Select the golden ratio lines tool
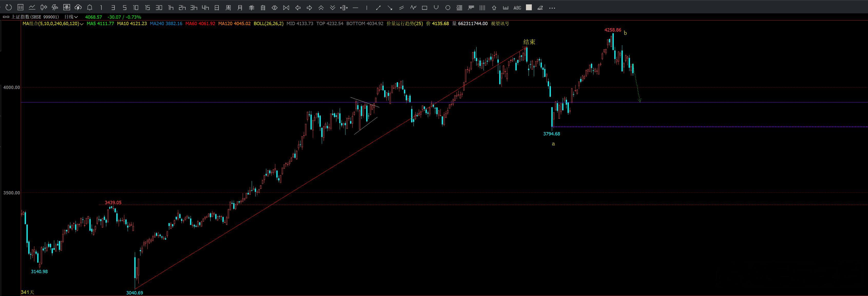 pyautogui.click(x=459, y=7)
